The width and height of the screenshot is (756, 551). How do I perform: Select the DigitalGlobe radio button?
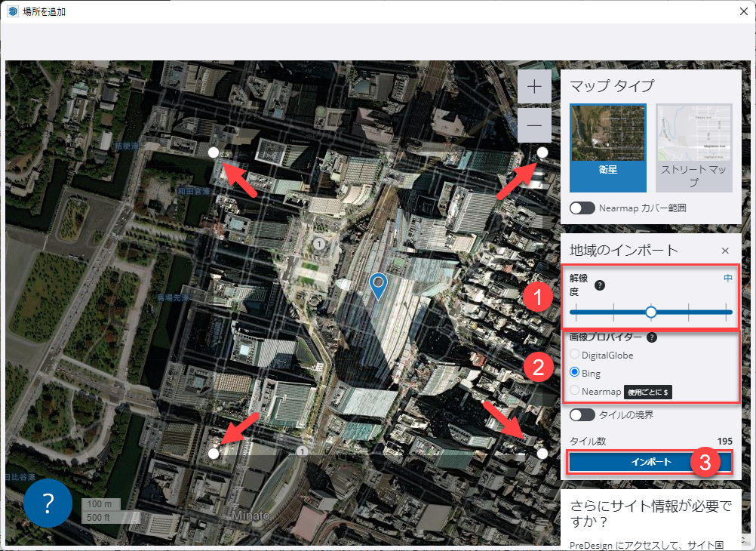click(575, 355)
